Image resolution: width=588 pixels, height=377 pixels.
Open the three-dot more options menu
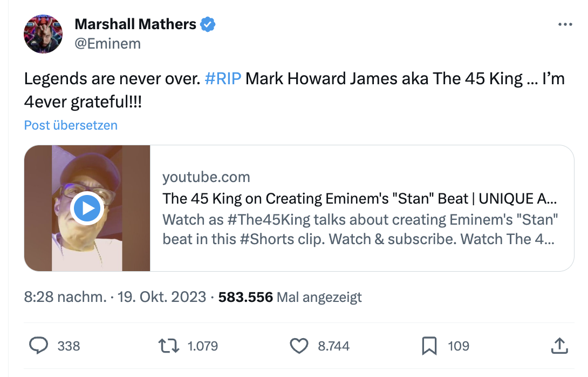(x=565, y=25)
